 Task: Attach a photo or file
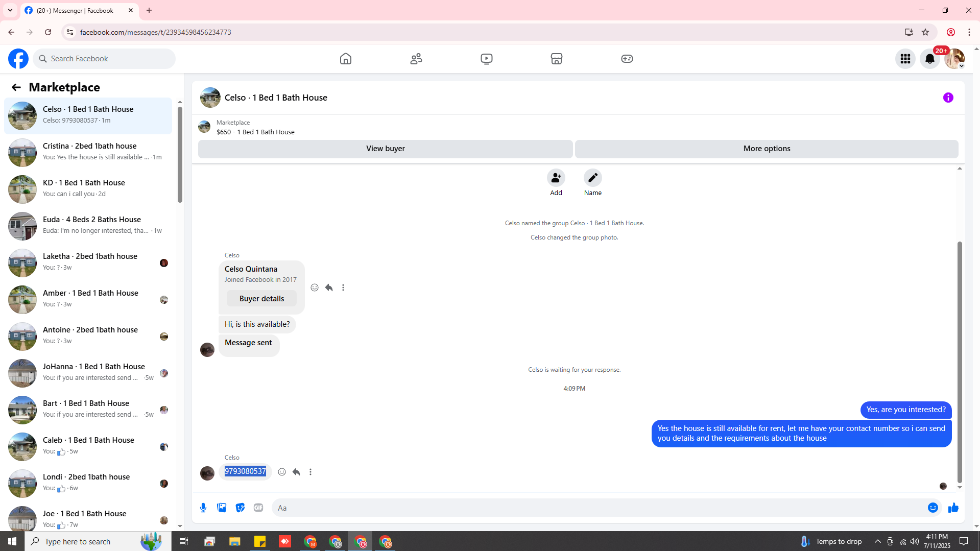(222, 508)
